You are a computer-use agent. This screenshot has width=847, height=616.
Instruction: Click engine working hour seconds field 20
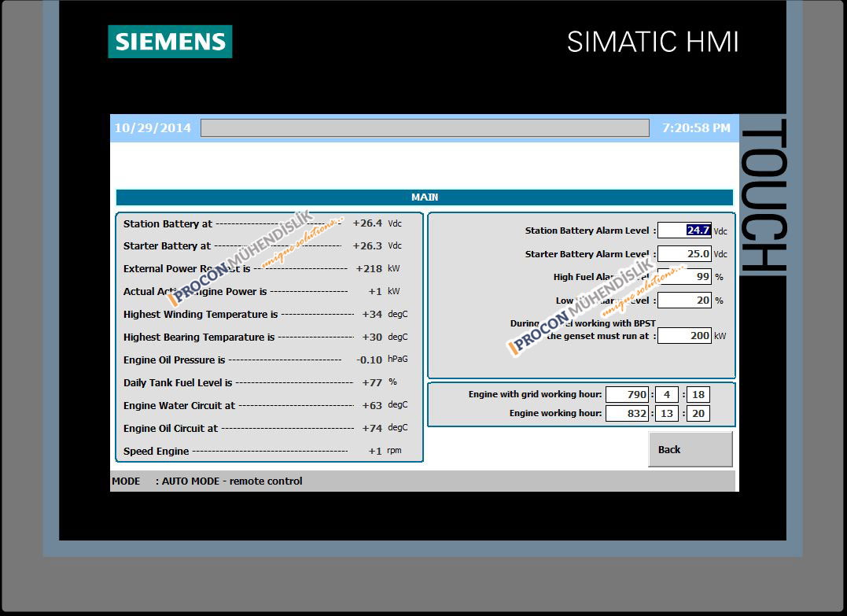(x=698, y=413)
